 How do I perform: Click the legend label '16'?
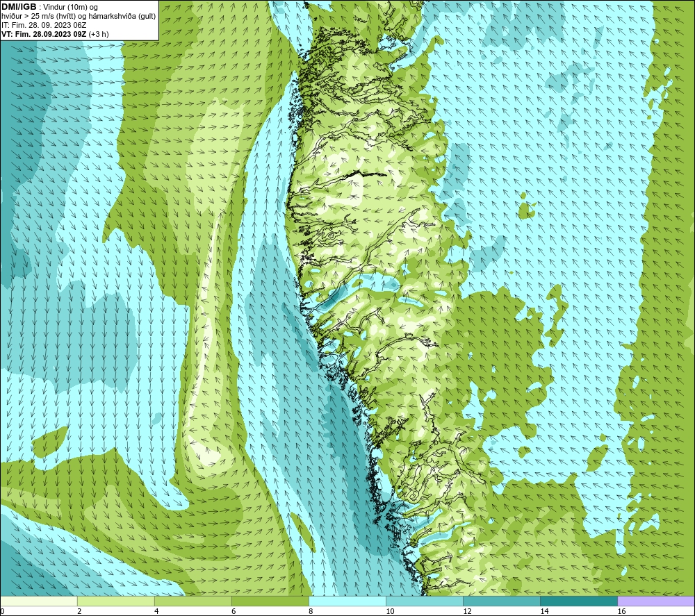click(x=622, y=611)
